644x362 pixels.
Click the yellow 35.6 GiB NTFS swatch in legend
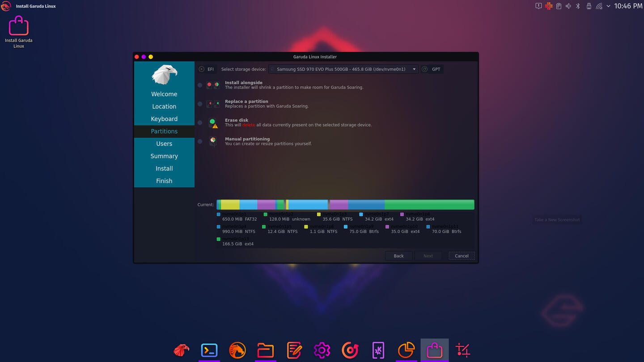coord(319,215)
